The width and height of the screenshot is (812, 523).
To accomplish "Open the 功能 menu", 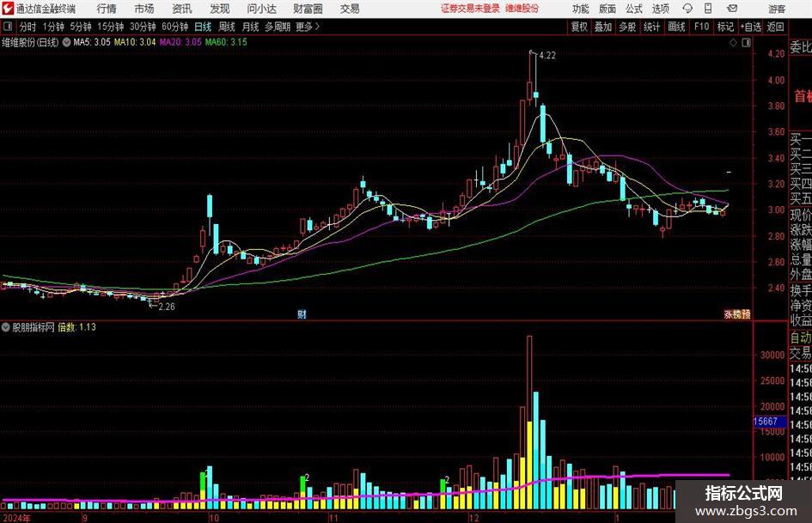I will (x=581, y=9).
